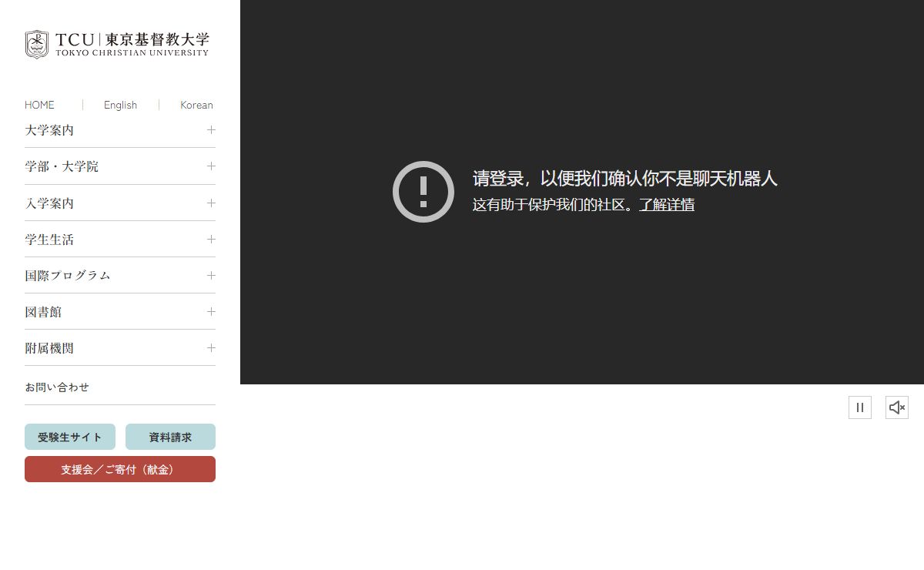Click plus icon beside 学生生活
Screen dimensions: 924x570
pos(211,240)
